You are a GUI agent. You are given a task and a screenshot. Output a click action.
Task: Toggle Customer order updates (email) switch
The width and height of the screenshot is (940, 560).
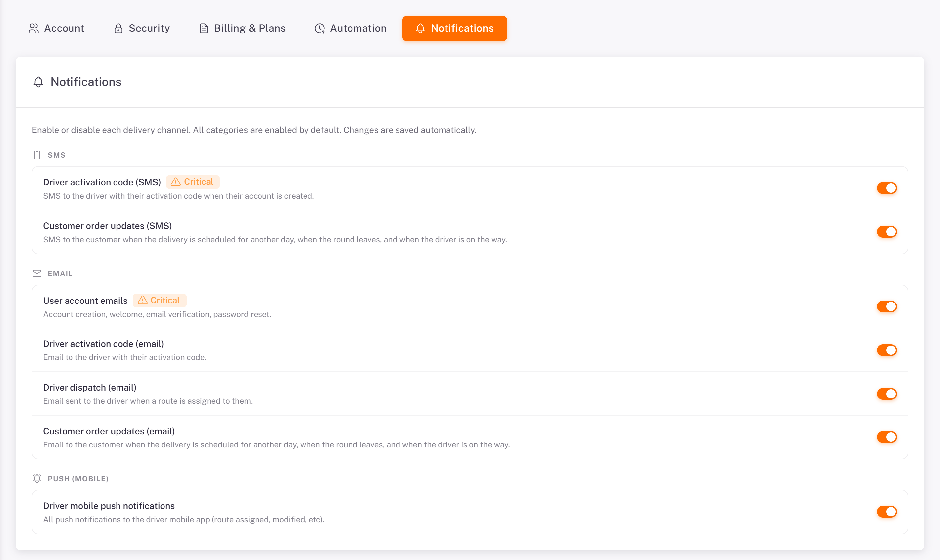tap(887, 437)
